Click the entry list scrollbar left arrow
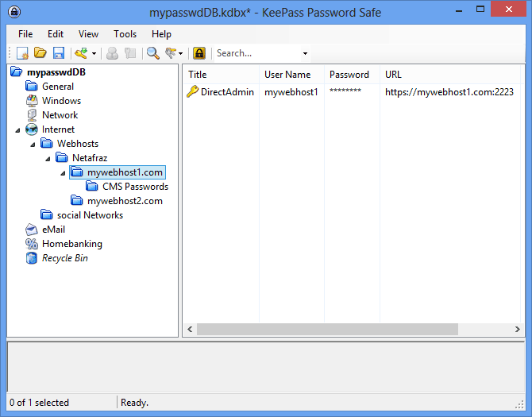Image resolution: width=532 pixels, height=417 pixels. (x=190, y=329)
